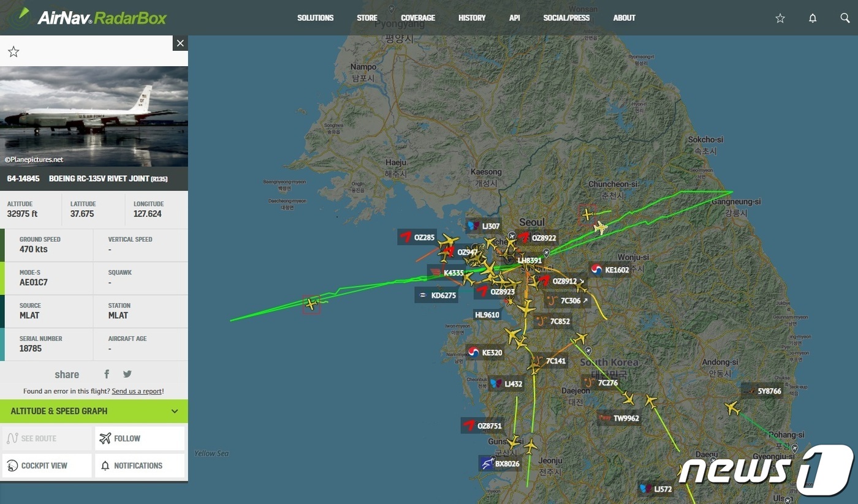Viewport: 858px width, 504px height.
Task: Select the KE1602 flight label
Action: click(610, 269)
